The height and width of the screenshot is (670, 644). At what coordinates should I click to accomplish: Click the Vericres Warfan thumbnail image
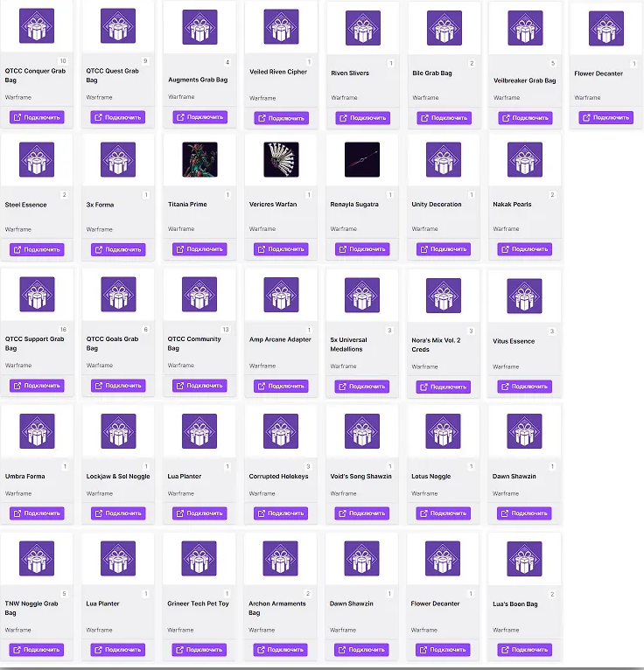pyautogui.click(x=281, y=160)
